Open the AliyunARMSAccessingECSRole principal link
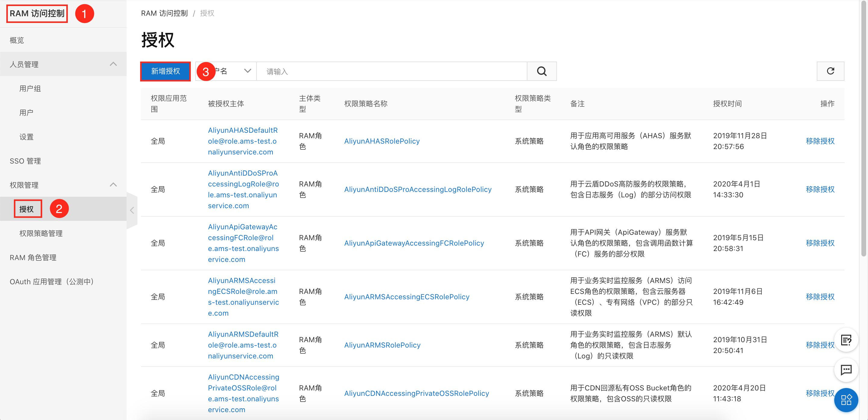The height and width of the screenshot is (420, 868). pyautogui.click(x=243, y=297)
